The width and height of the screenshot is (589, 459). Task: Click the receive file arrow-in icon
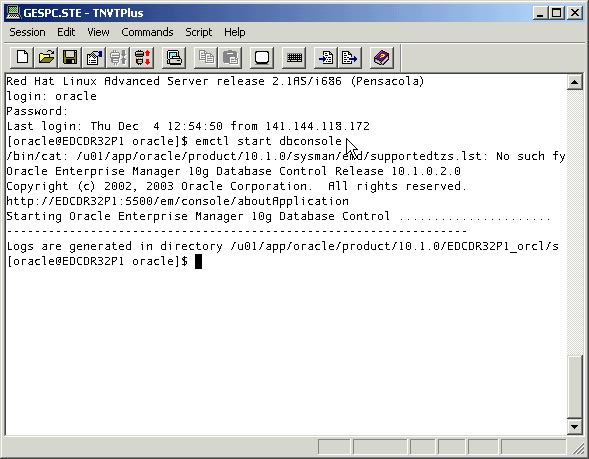(x=326, y=57)
